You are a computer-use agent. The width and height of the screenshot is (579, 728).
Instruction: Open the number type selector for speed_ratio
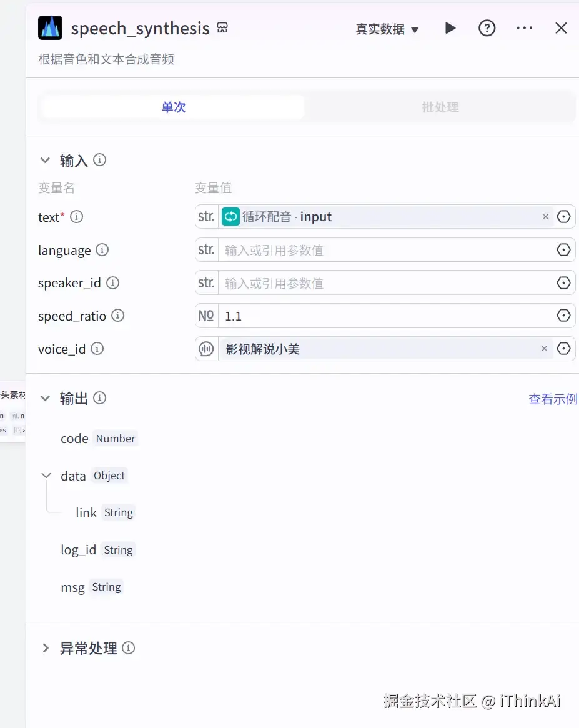click(207, 316)
